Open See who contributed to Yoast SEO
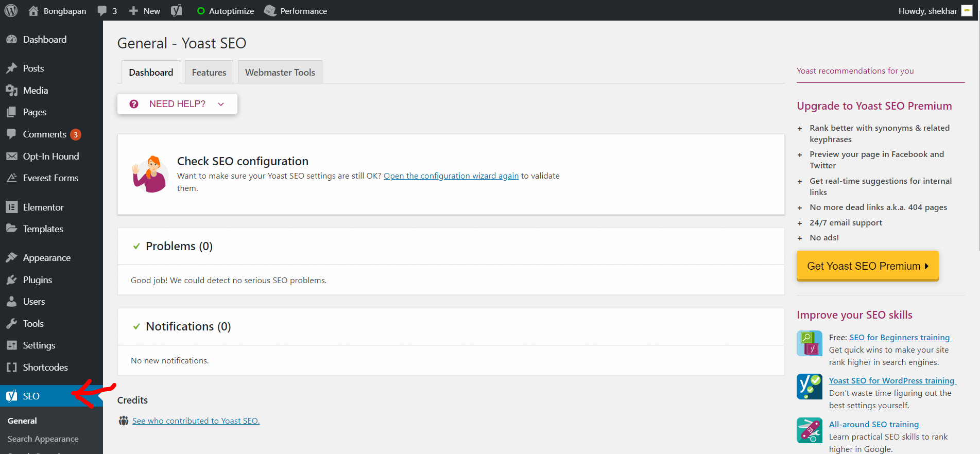The image size is (980, 454). tap(196, 421)
